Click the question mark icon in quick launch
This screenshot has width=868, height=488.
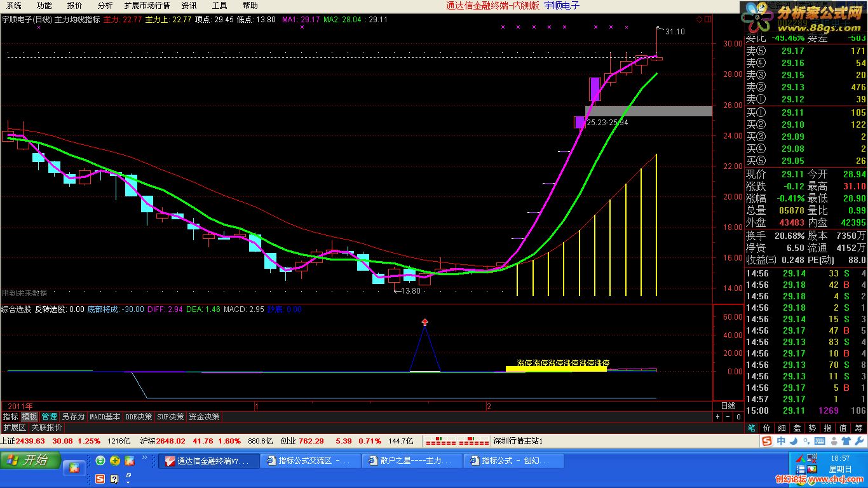(114, 478)
